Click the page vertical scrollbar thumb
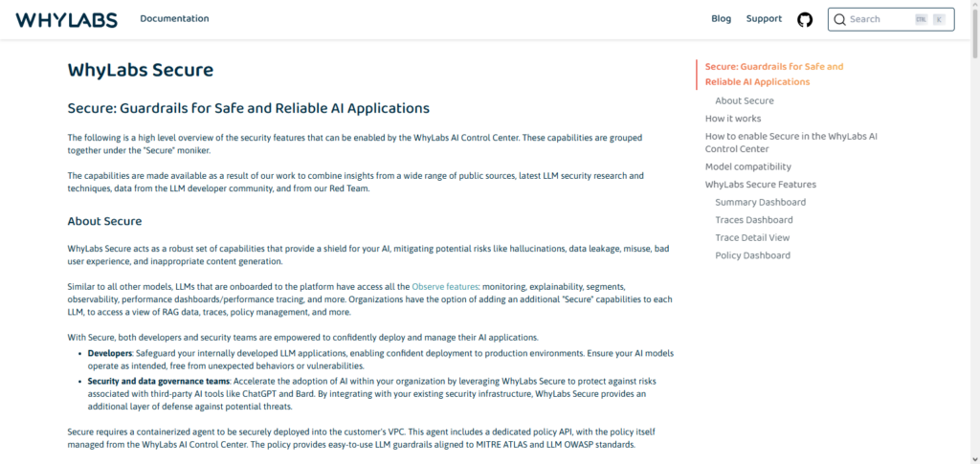The width and height of the screenshot is (980, 464). pos(975,34)
